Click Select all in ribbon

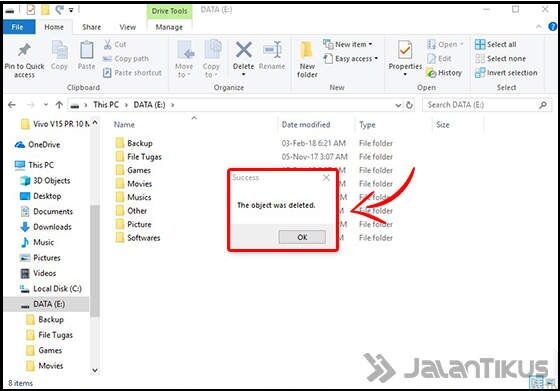coord(496,45)
